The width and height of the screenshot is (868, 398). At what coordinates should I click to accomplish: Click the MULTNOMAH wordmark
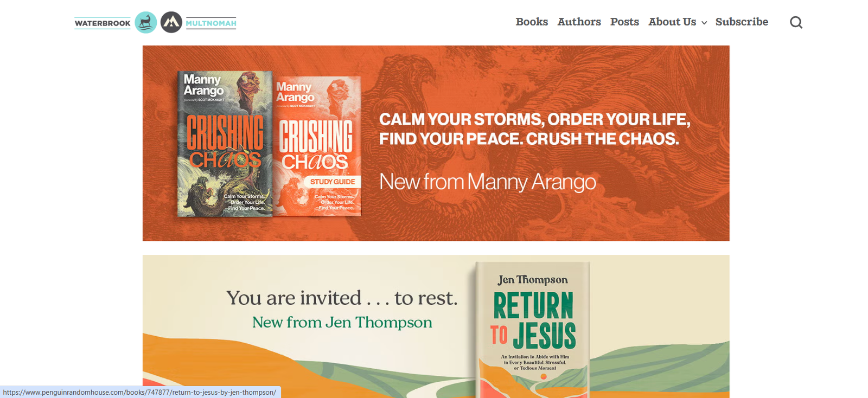pos(211,23)
